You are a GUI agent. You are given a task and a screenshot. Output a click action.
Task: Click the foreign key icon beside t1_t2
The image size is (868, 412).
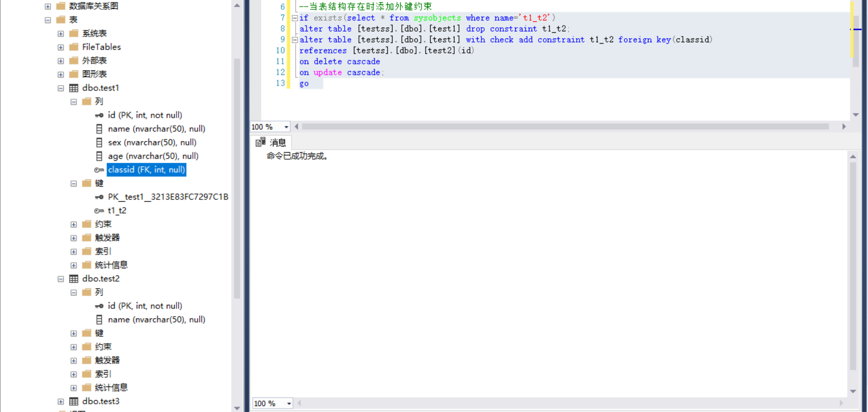(99, 210)
